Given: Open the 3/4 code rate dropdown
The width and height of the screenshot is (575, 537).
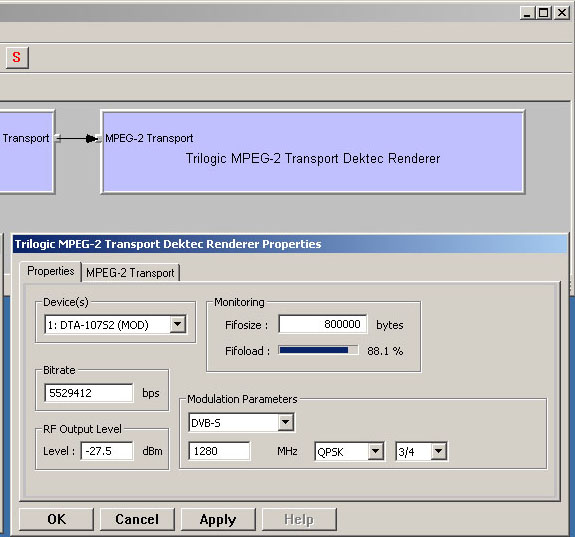Looking at the screenshot, I should click(439, 451).
